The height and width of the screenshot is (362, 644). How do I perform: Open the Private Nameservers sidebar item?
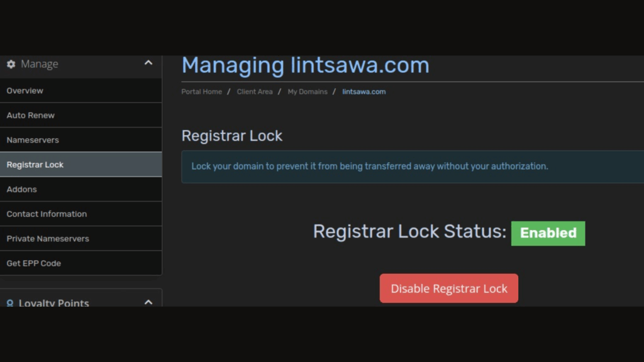tap(81, 238)
